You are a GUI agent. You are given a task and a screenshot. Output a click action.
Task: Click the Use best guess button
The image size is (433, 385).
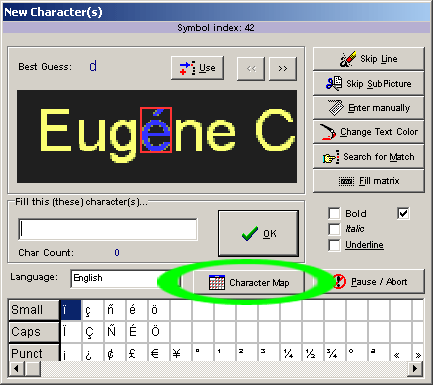point(197,68)
